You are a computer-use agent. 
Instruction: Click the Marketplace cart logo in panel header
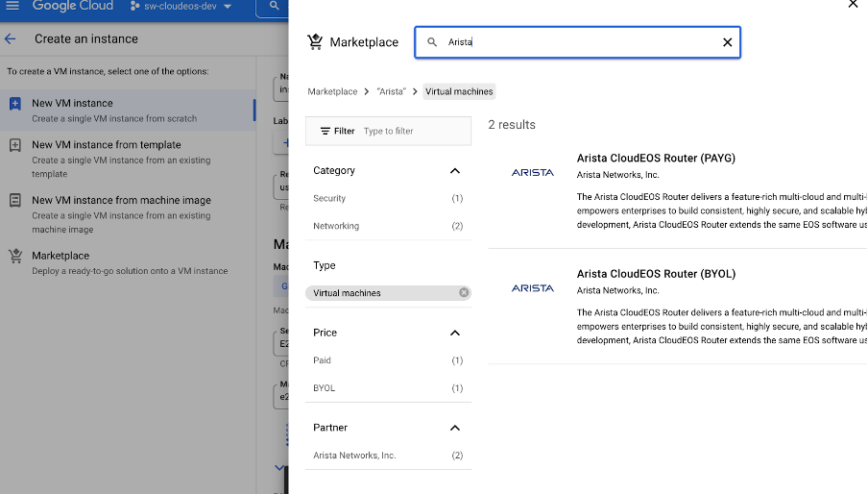(x=315, y=42)
